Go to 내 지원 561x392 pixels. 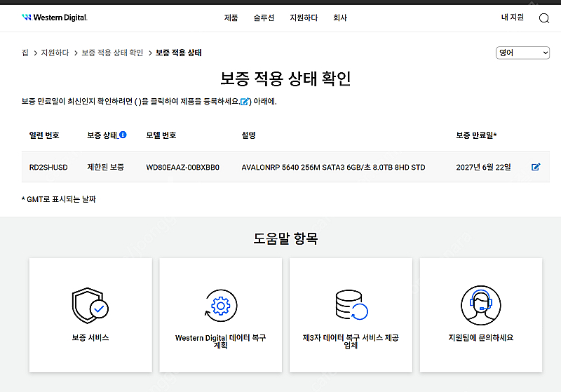coord(513,17)
